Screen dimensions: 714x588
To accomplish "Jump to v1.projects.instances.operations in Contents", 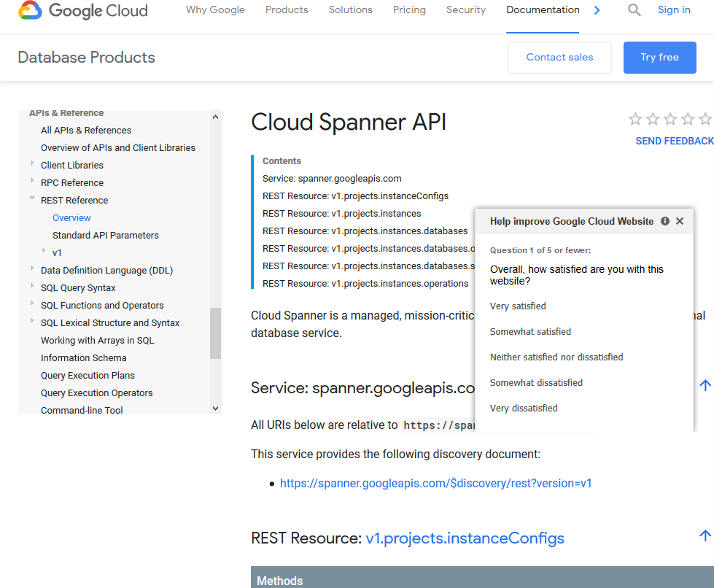I will coord(365,283).
